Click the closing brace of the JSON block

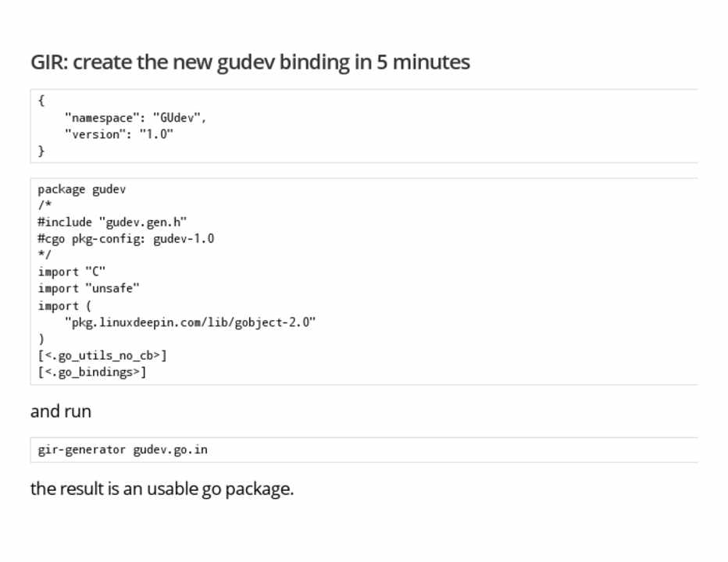coord(41,151)
